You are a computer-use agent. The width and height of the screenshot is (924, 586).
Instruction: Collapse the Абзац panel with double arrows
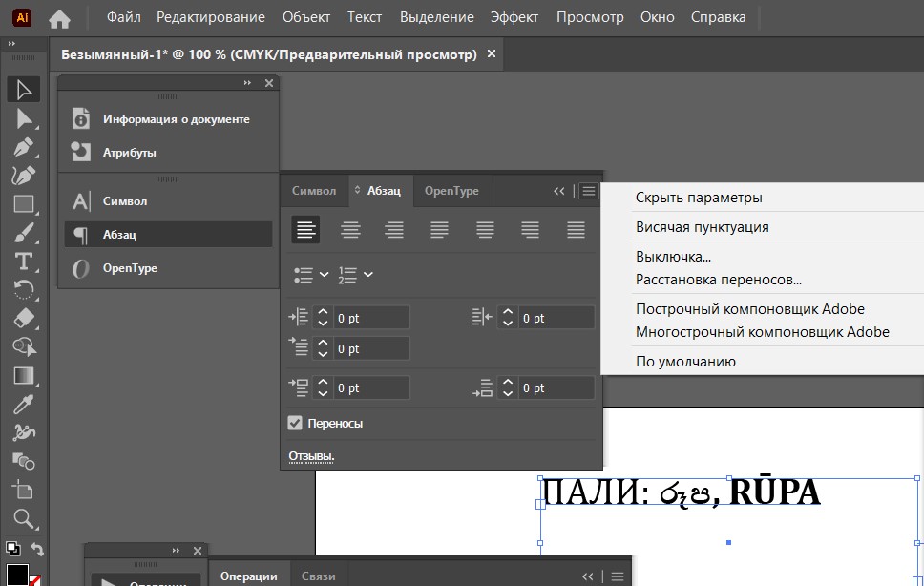[559, 191]
